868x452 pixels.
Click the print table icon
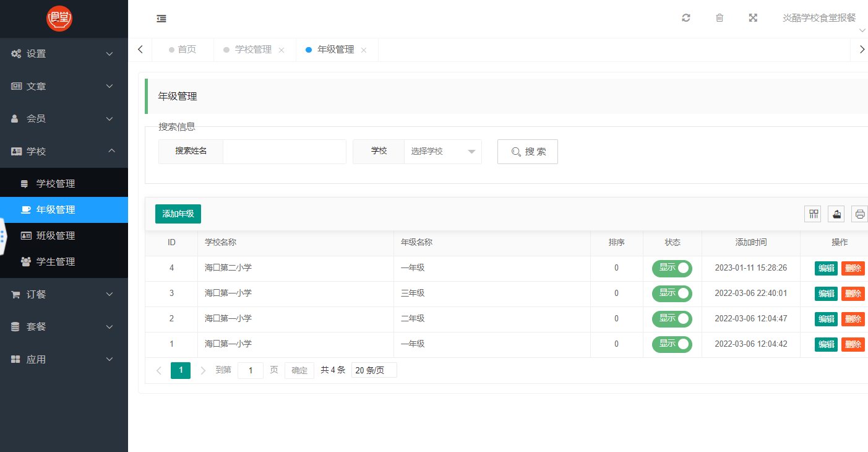coord(859,214)
